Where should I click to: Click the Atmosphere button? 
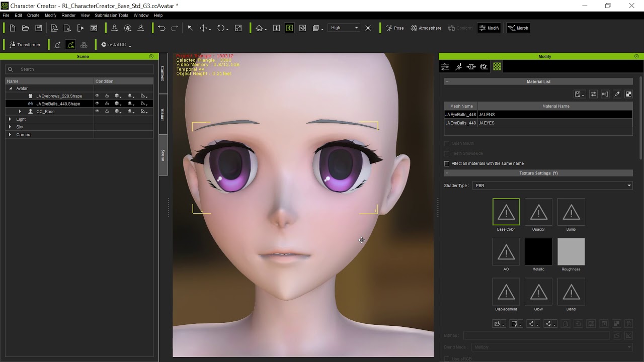426,28
